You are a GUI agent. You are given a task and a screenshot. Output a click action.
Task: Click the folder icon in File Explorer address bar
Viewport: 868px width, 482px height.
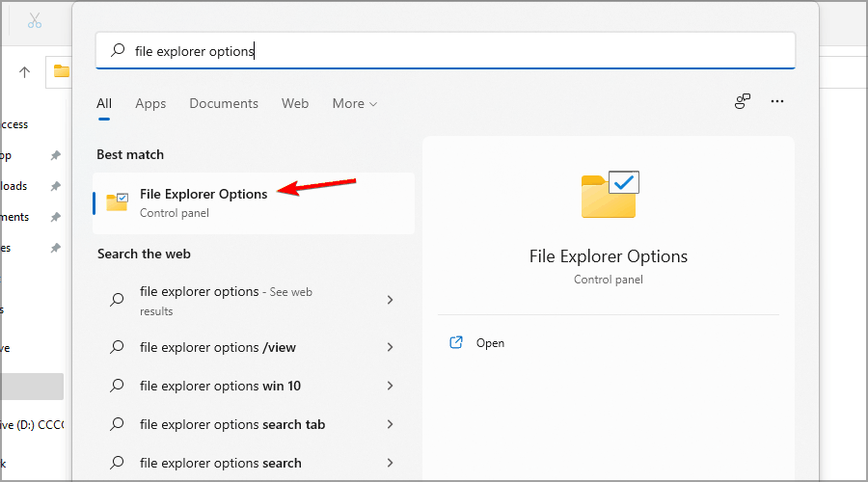tap(62, 70)
